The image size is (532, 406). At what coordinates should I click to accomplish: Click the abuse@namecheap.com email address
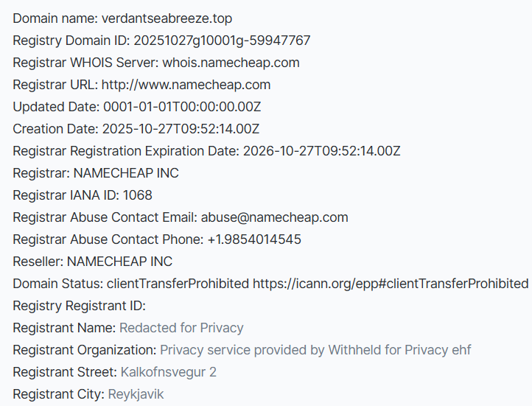[275, 217]
